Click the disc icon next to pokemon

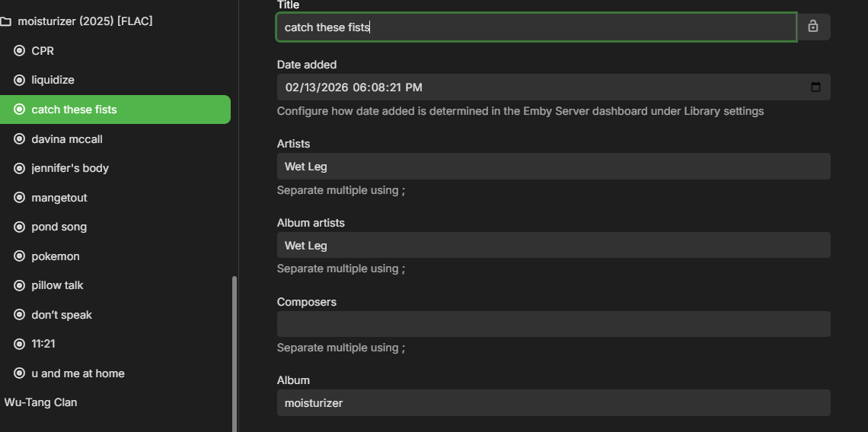tap(20, 256)
